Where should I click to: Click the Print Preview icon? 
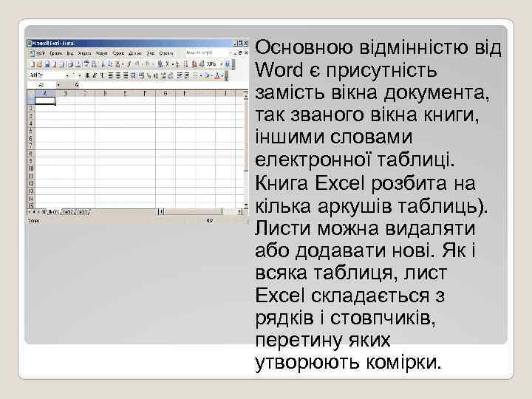pyautogui.click(x=78, y=64)
